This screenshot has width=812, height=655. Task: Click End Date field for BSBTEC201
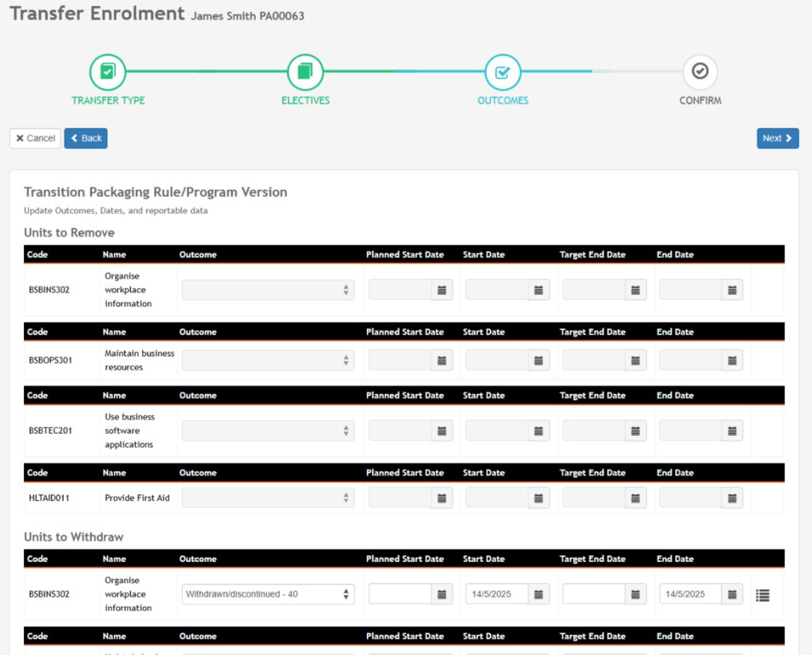[x=691, y=430]
